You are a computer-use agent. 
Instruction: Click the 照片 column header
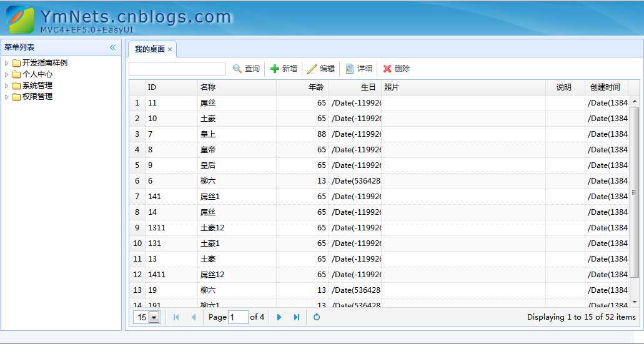[463, 87]
